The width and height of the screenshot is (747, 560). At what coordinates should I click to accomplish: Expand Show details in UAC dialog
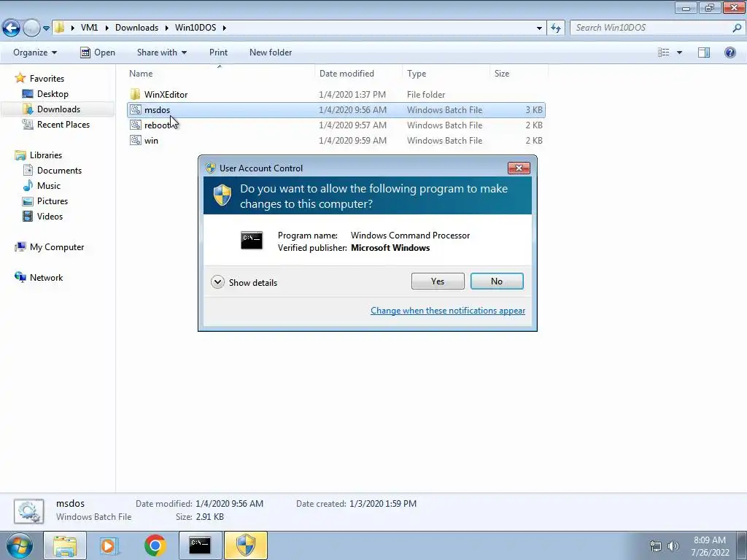(244, 282)
